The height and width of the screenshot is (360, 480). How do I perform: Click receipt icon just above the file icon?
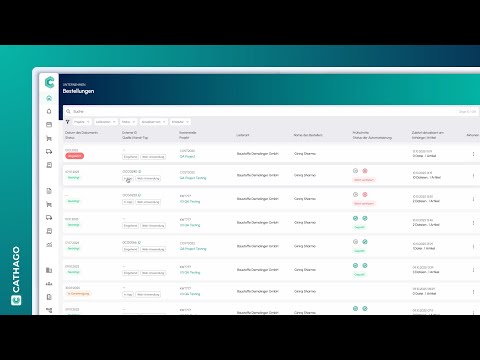pyautogui.click(x=49, y=165)
